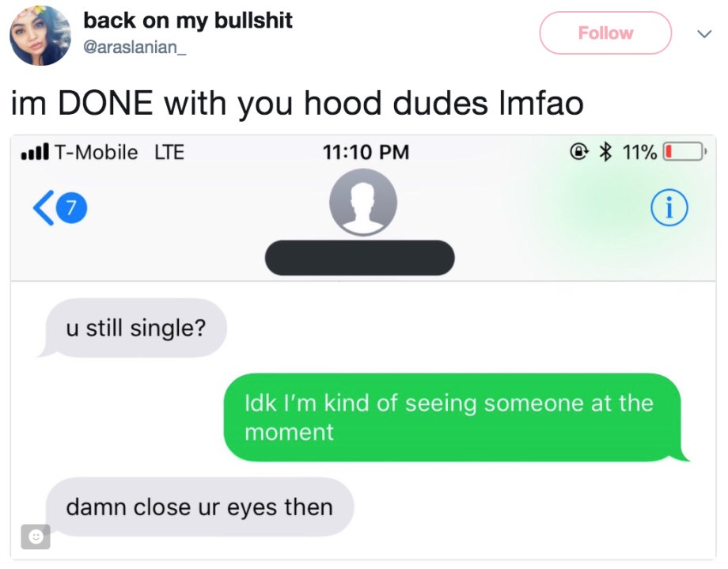Image resolution: width=728 pixels, height=569 pixels.
Task: Select the "u still single?" message bubble
Action: 134,328
